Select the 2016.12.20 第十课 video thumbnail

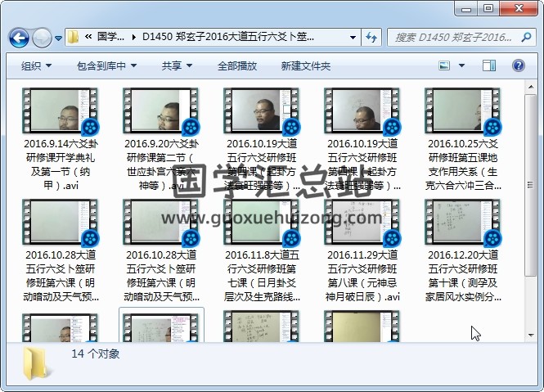(x=463, y=222)
